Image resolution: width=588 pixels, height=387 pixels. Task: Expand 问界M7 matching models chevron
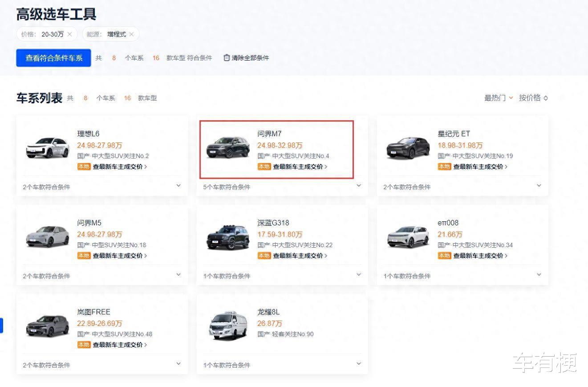(359, 186)
